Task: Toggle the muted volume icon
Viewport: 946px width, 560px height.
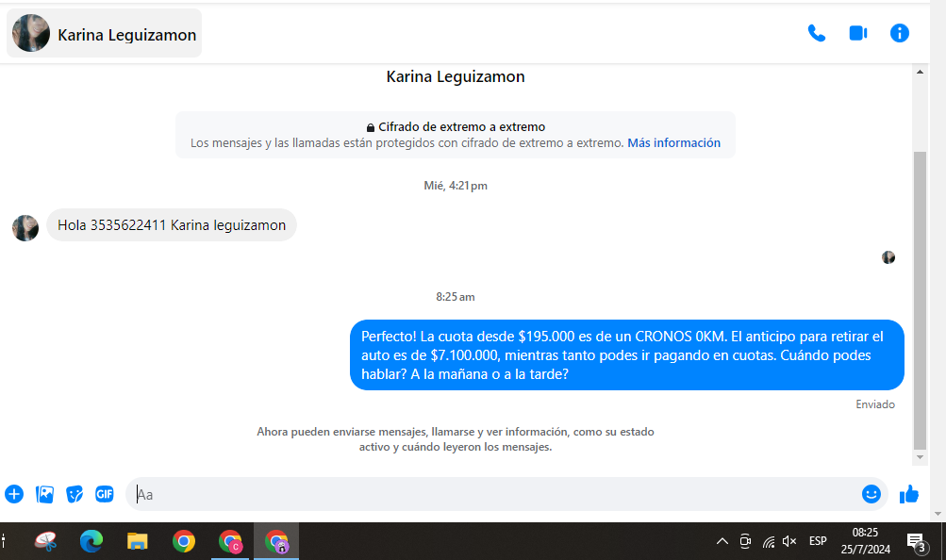Action: tap(789, 541)
